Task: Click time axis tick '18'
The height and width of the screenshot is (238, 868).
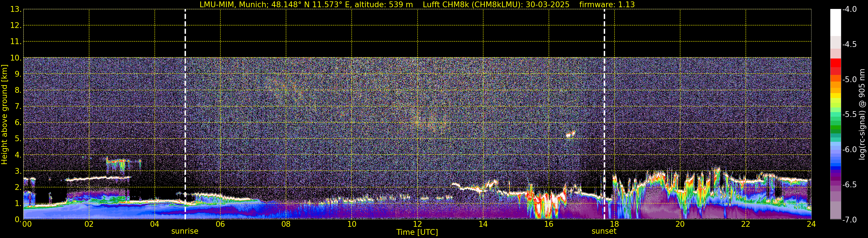Action: click(615, 224)
